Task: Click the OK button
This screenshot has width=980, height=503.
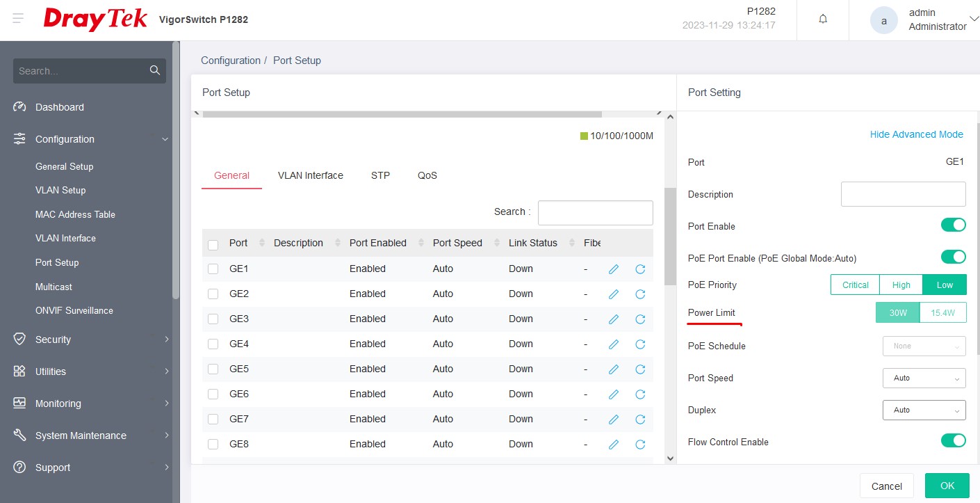Action: pos(947,486)
